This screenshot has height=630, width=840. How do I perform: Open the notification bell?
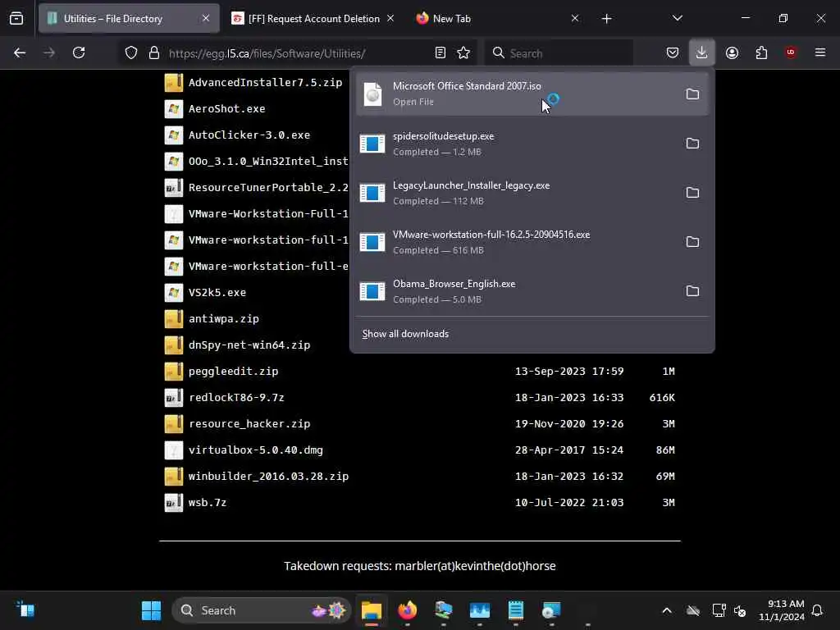pyautogui.click(x=817, y=610)
